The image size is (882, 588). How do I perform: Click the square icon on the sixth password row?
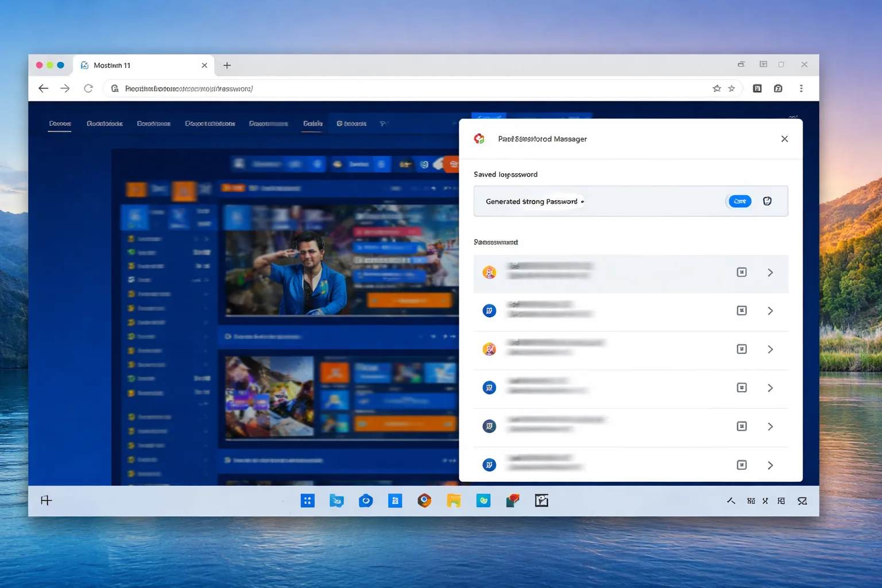click(x=742, y=465)
